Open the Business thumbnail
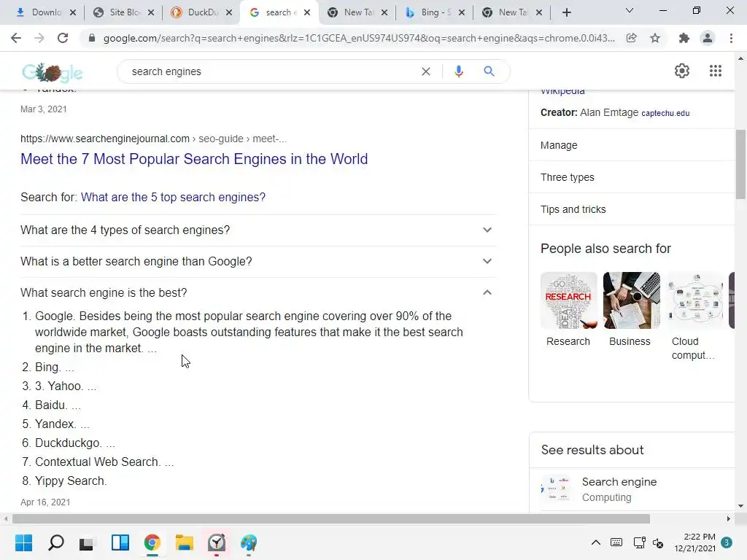747x560 pixels. coord(631,300)
